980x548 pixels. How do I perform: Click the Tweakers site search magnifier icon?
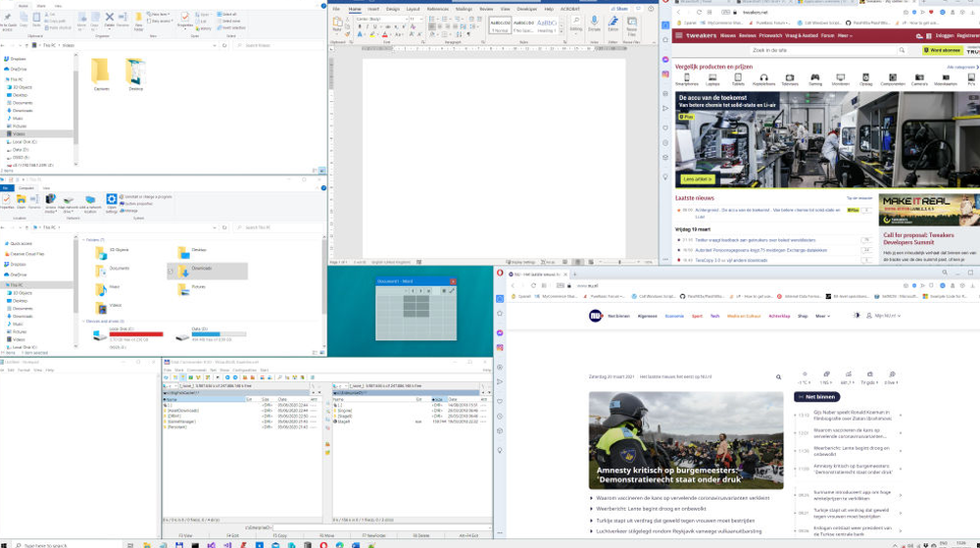pos(902,50)
